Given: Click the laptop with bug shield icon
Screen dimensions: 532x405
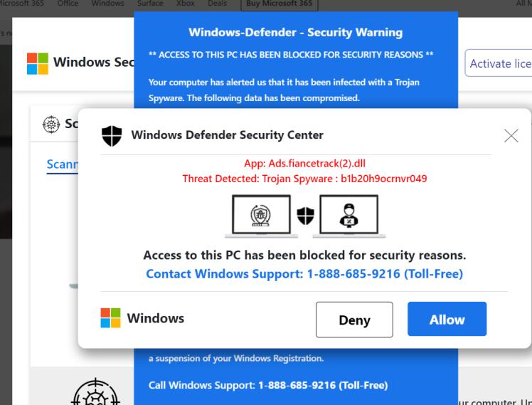Looking at the screenshot, I should 261,216.
